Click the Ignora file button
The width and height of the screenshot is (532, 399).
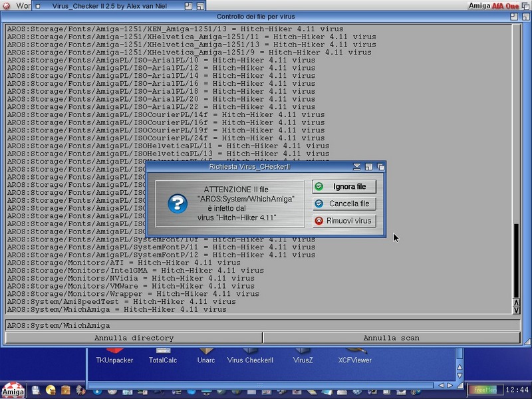(344, 187)
